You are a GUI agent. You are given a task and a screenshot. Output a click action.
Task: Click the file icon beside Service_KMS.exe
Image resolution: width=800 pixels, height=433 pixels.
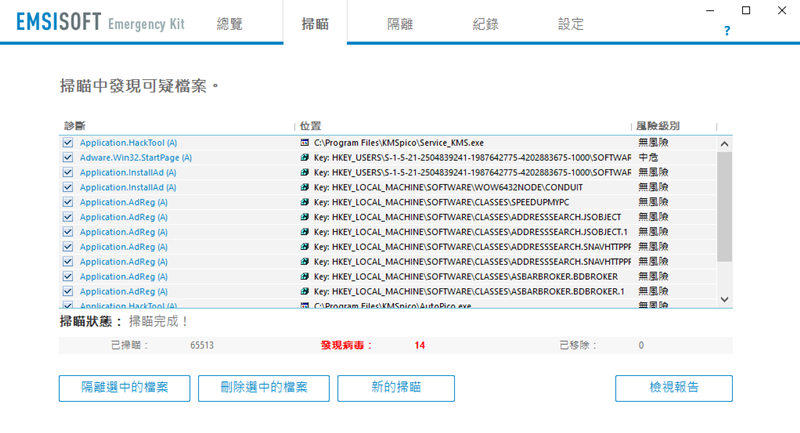pyautogui.click(x=305, y=143)
